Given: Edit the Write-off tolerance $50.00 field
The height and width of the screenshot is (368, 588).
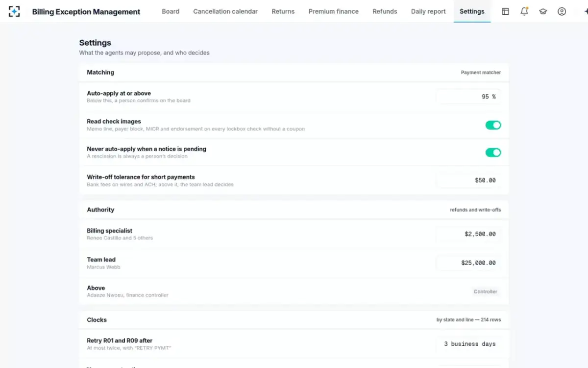Looking at the screenshot, I should [x=468, y=180].
